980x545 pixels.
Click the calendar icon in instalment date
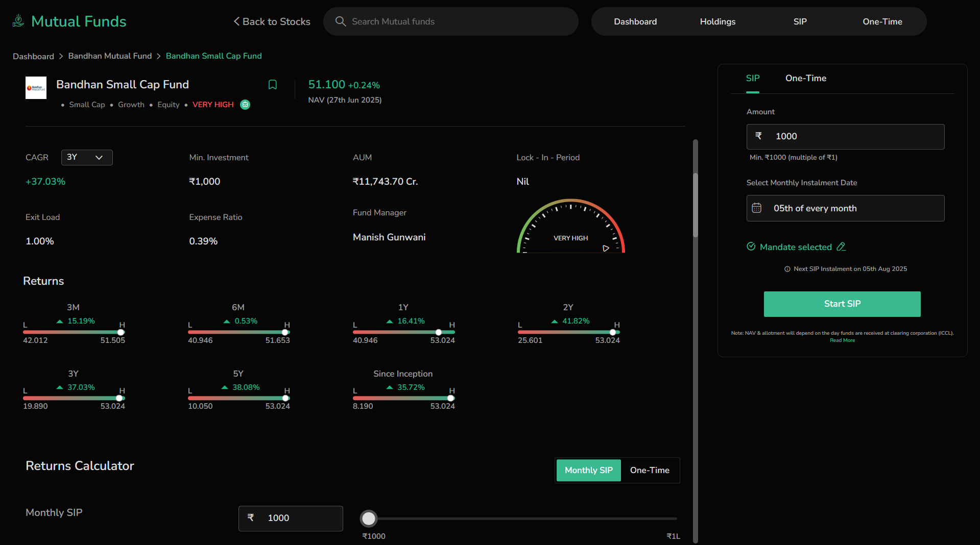pyautogui.click(x=756, y=208)
